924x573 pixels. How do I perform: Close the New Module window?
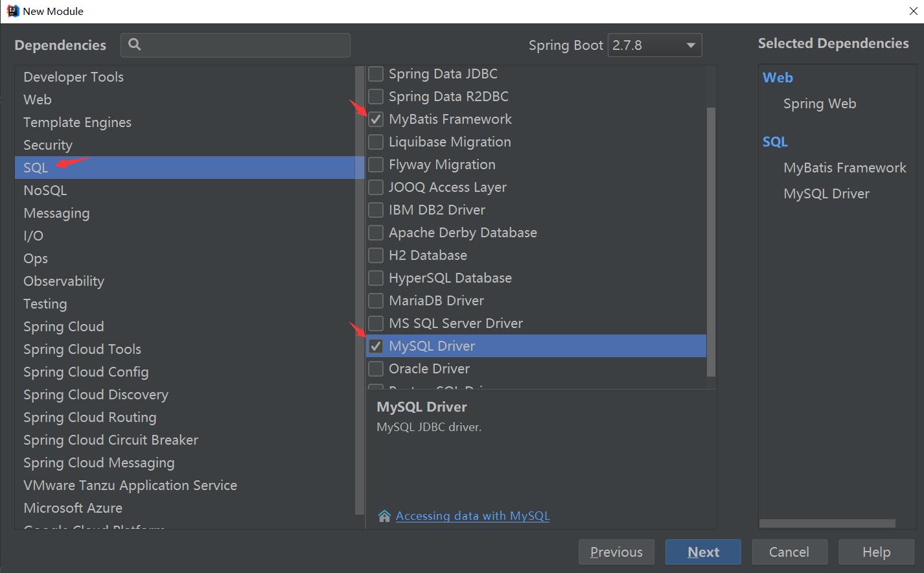pos(914,11)
